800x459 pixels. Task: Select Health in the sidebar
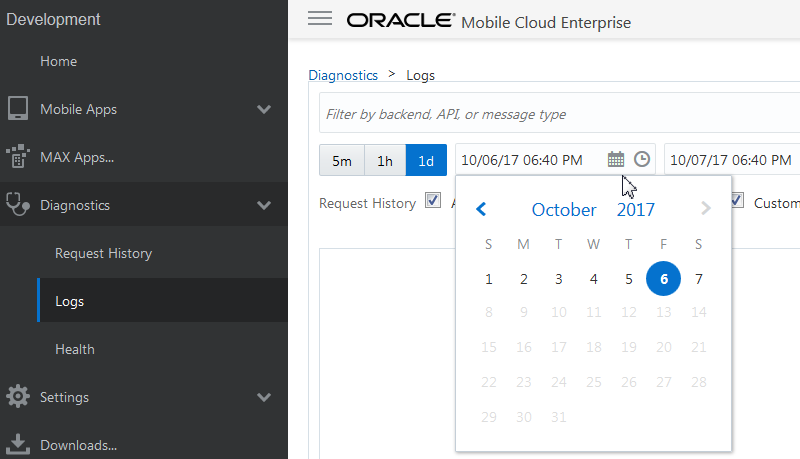coord(75,349)
